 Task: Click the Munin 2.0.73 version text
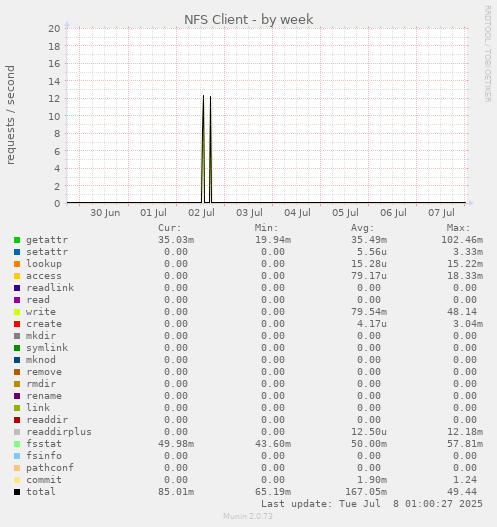coord(248,516)
